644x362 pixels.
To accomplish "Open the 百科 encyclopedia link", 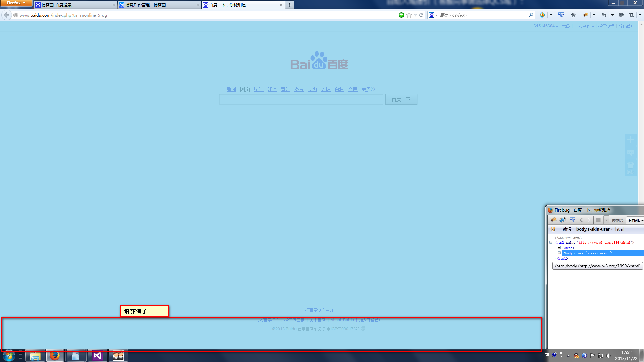I will pyautogui.click(x=339, y=89).
